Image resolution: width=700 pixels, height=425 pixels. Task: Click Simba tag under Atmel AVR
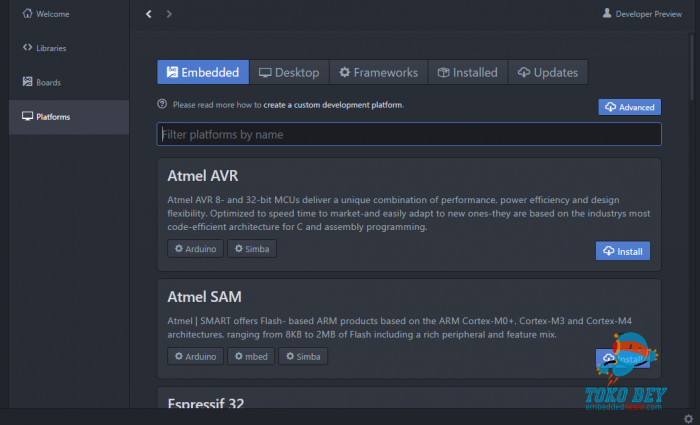coord(252,248)
